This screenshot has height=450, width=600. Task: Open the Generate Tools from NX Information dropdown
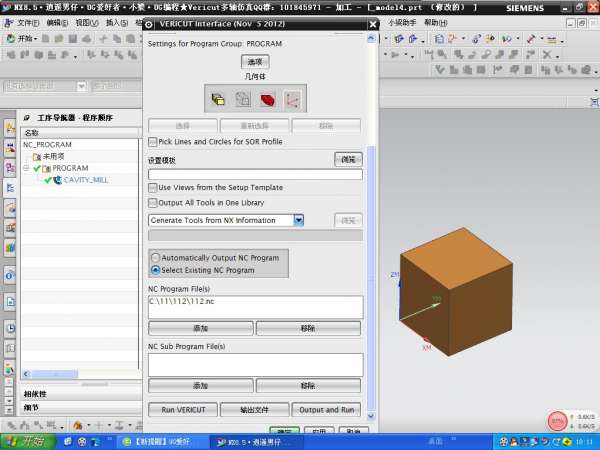299,220
